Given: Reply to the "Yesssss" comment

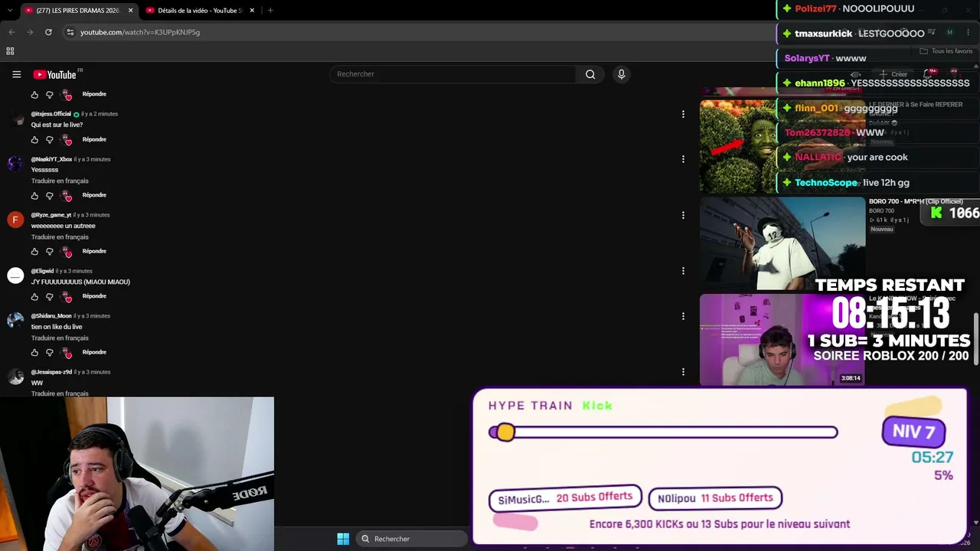Looking at the screenshot, I should 94,195.
